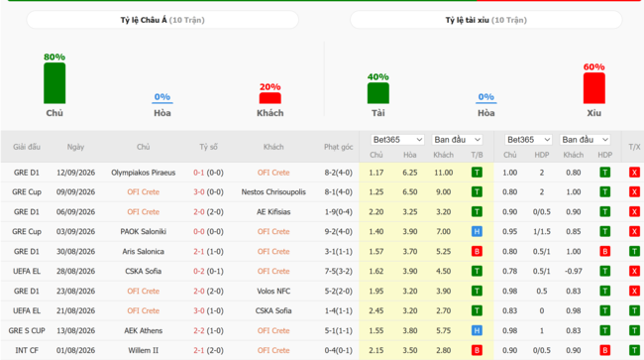
Task: Open the Bet365 dropdown above the handicap HDP columns
Action: (x=528, y=140)
